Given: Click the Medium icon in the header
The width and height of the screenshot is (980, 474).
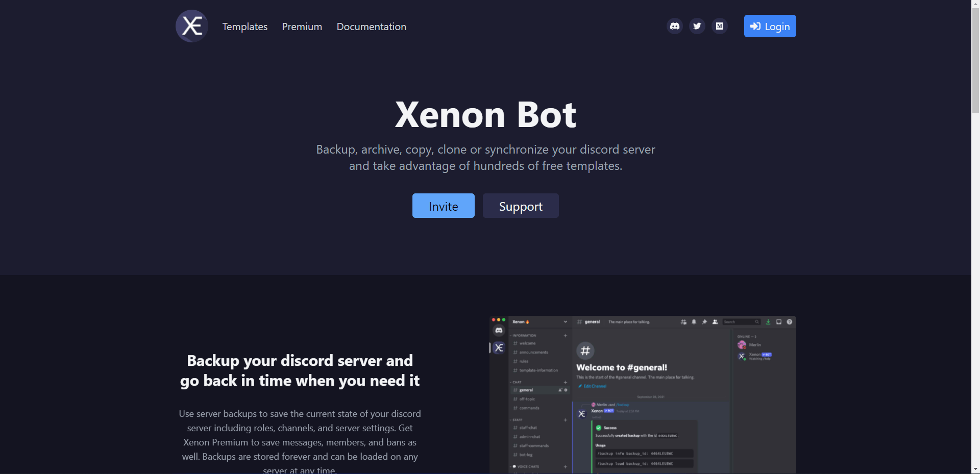Looking at the screenshot, I should 719,26.
